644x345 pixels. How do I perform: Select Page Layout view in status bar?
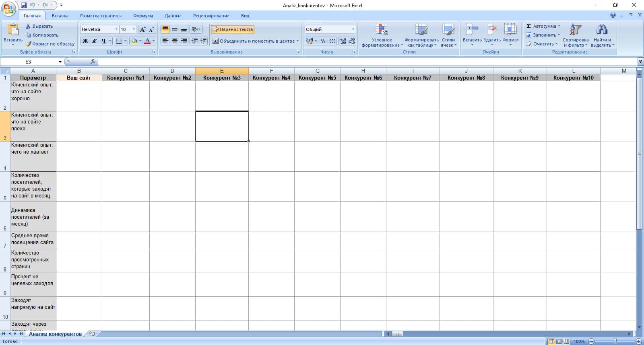[x=559, y=341]
